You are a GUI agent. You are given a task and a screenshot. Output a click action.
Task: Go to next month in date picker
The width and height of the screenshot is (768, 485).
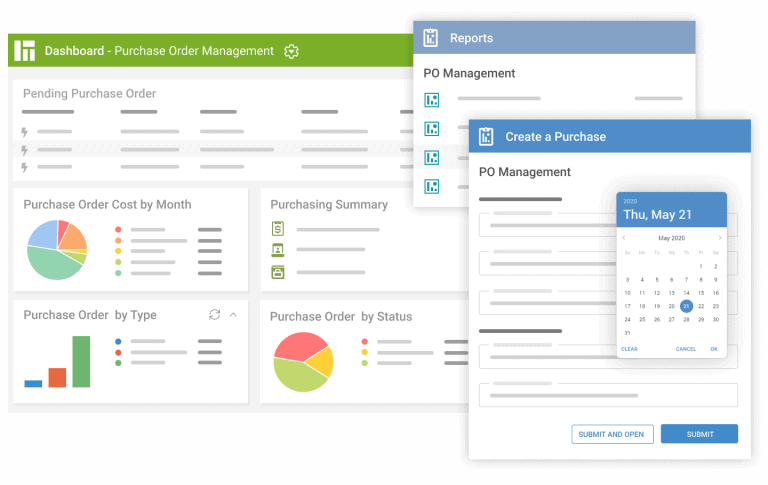(720, 238)
